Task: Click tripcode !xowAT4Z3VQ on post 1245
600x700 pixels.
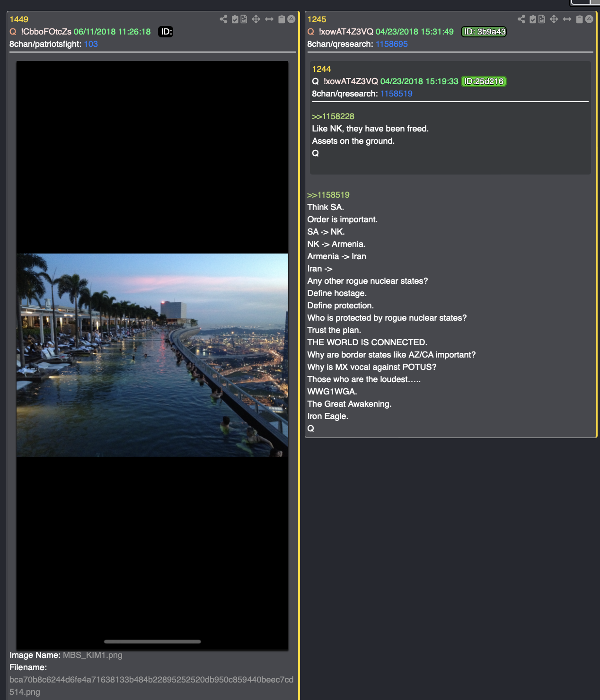Action: click(x=346, y=32)
